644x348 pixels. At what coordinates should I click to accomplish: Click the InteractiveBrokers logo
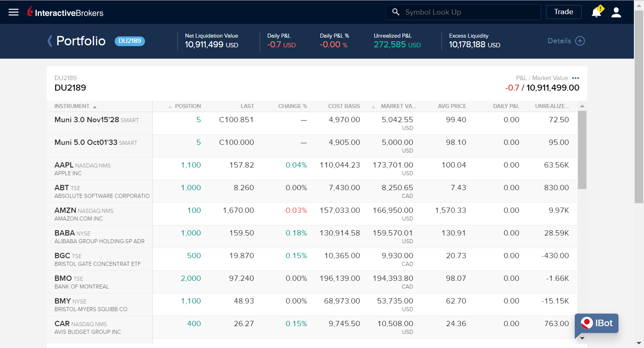(x=65, y=12)
